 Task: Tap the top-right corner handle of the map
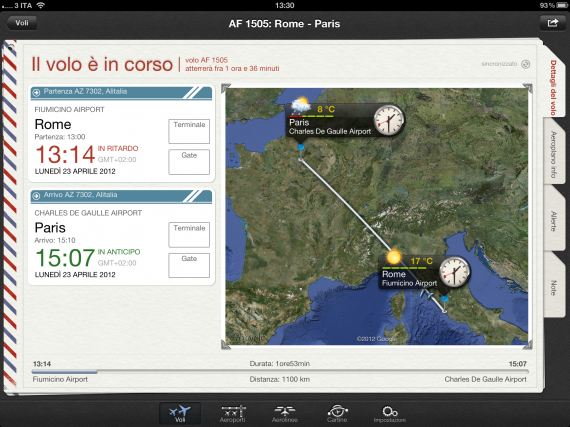click(527, 88)
